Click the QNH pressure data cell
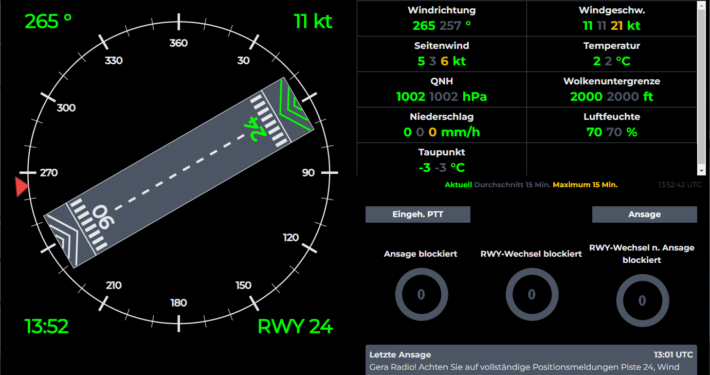Screen dimensions: 710x375 (x=441, y=90)
